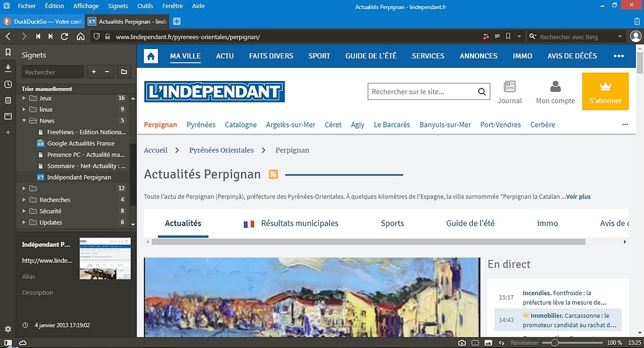Toggle tab tiling icon in status bar
This screenshot has width=644, height=348.
coord(475,343)
